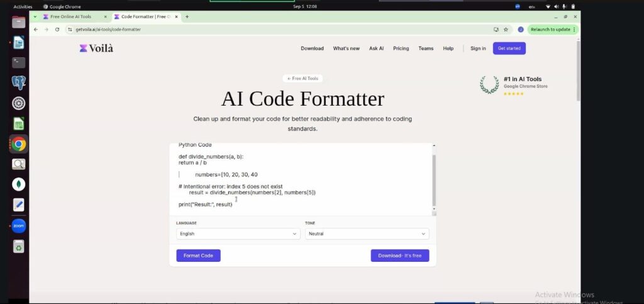The height and width of the screenshot is (304, 644).
Task: Go to Ask AI page
Action: point(376,48)
